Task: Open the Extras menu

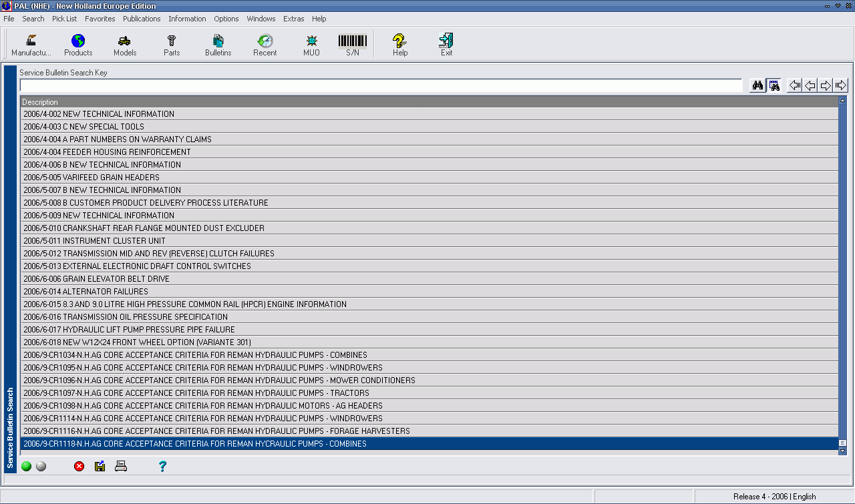Action: click(293, 19)
